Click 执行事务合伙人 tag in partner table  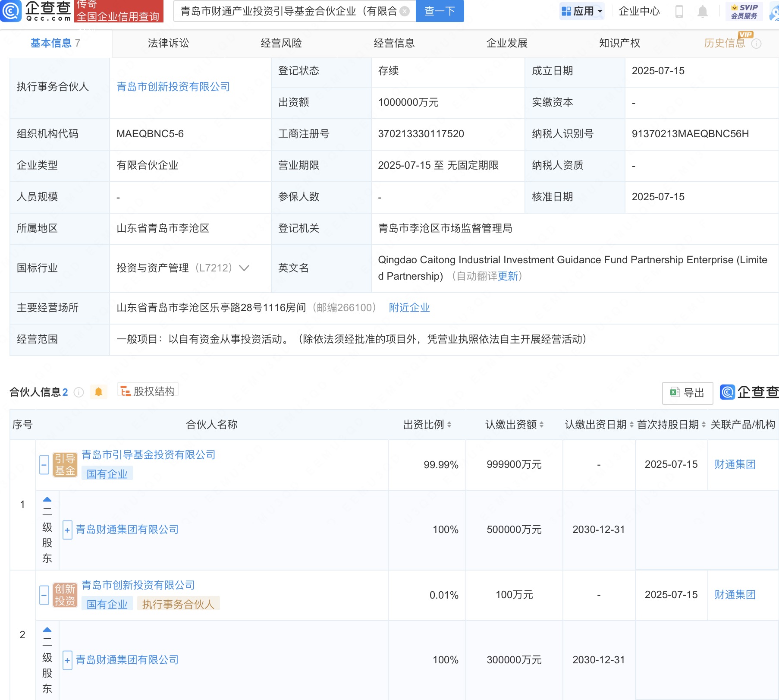click(179, 605)
